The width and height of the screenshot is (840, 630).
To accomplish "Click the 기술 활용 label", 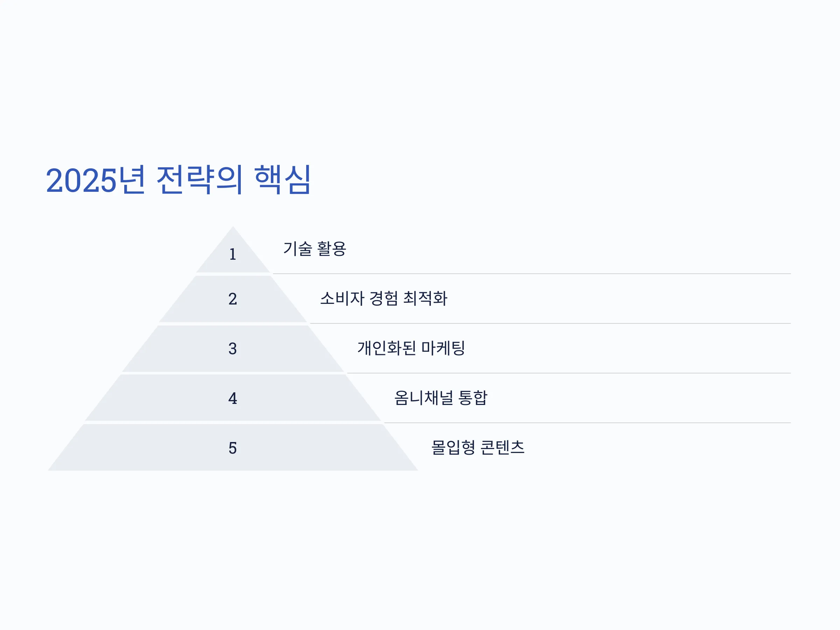I will 315,249.
